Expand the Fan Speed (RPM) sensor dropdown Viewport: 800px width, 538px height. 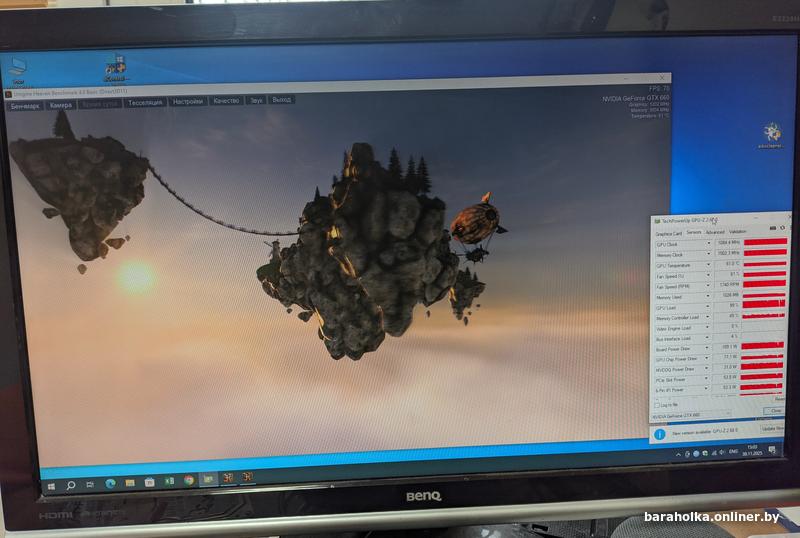pos(708,285)
